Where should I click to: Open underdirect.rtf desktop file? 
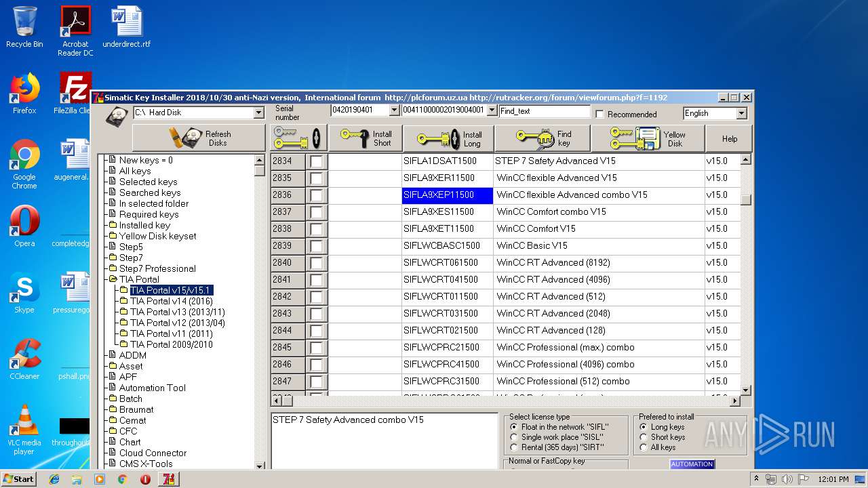pos(127,27)
